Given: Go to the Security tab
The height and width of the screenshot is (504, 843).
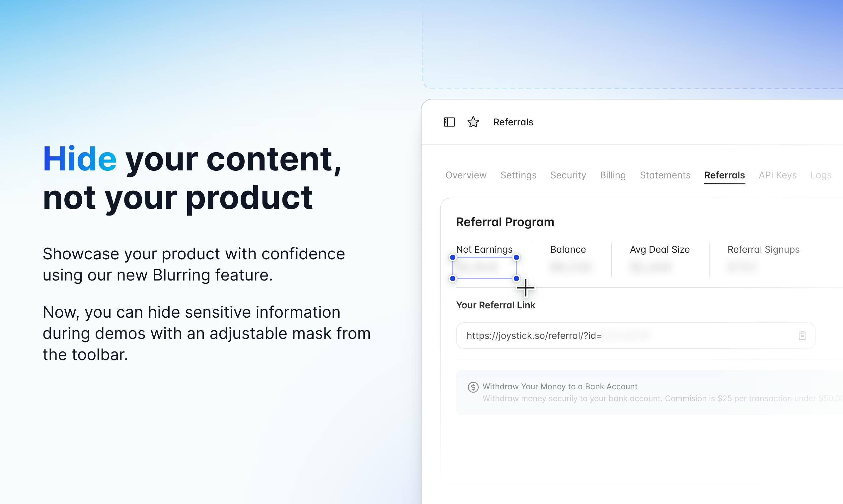Looking at the screenshot, I should click(x=568, y=175).
